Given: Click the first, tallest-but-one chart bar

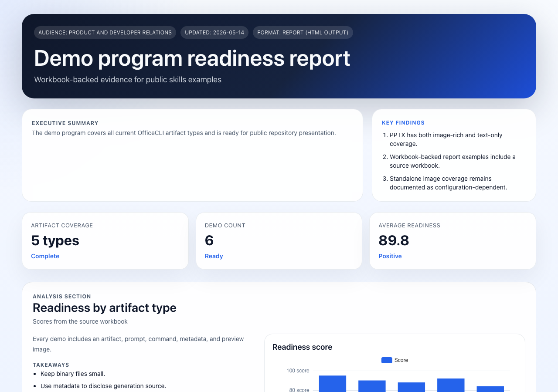Looking at the screenshot, I should 333,384.
